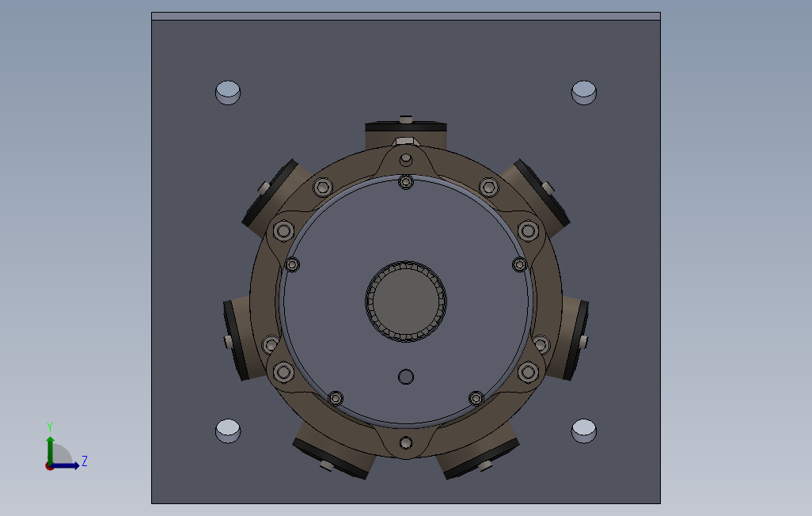Click the Z axis label text
Viewport: 812px width, 516px height.
click(85, 461)
